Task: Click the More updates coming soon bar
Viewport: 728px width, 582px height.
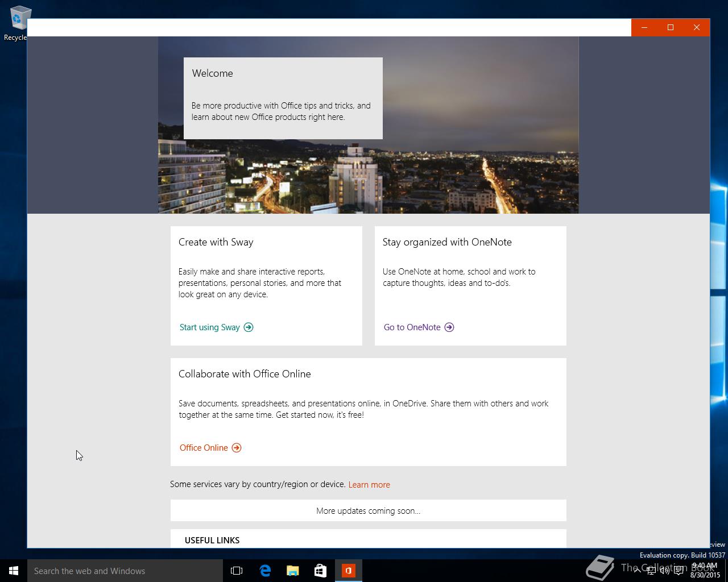Action: (x=369, y=510)
